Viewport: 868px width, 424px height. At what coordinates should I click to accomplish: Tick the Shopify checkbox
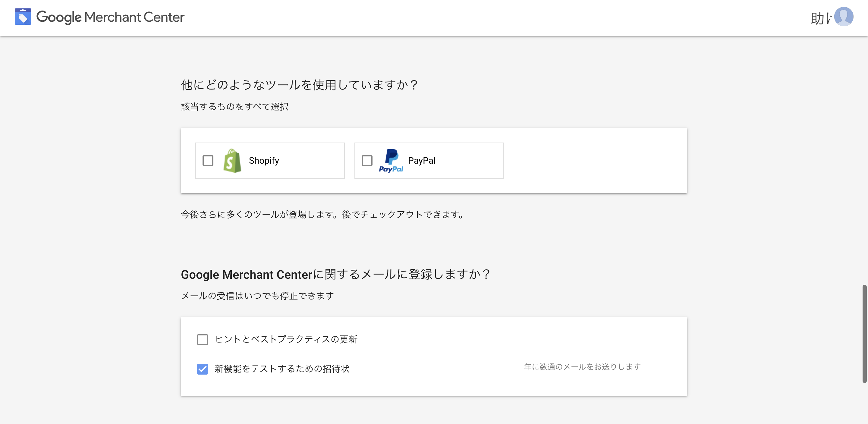coord(208,161)
